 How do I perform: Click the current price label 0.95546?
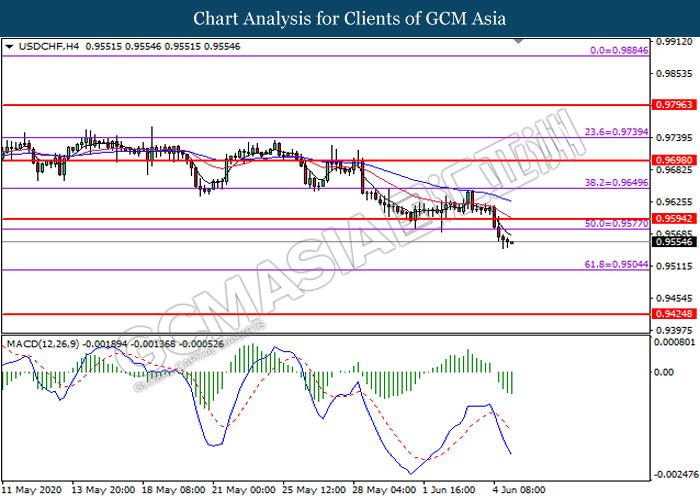(674, 242)
